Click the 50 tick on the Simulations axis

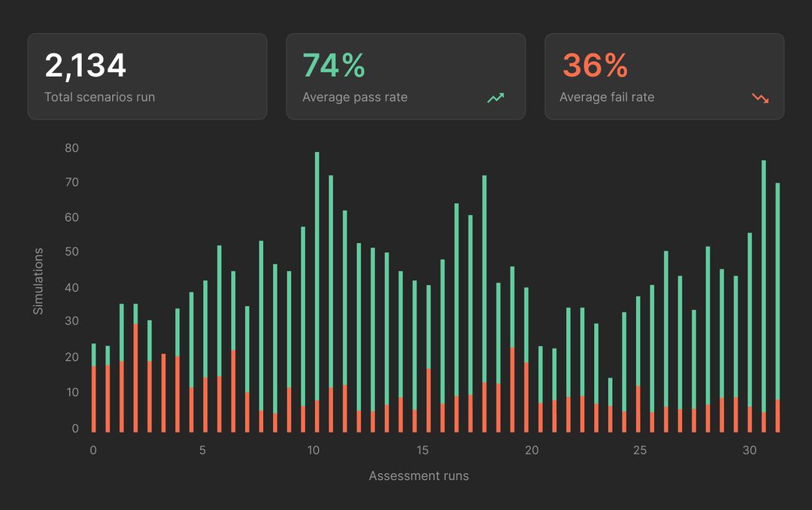tap(71, 252)
